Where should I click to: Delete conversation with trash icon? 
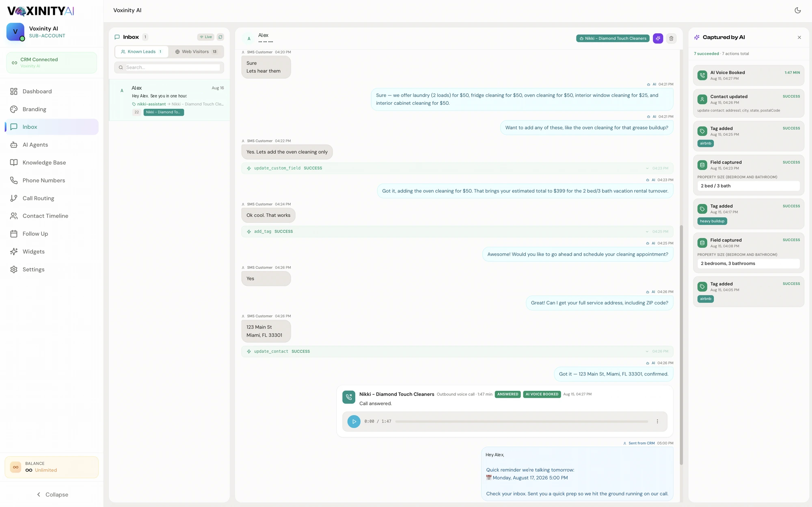click(672, 39)
